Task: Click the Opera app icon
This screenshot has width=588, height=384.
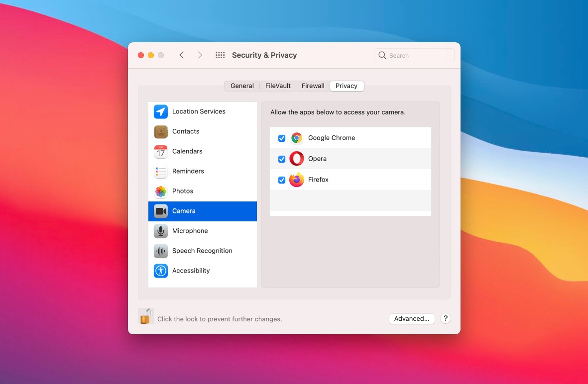Action: point(296,159)
